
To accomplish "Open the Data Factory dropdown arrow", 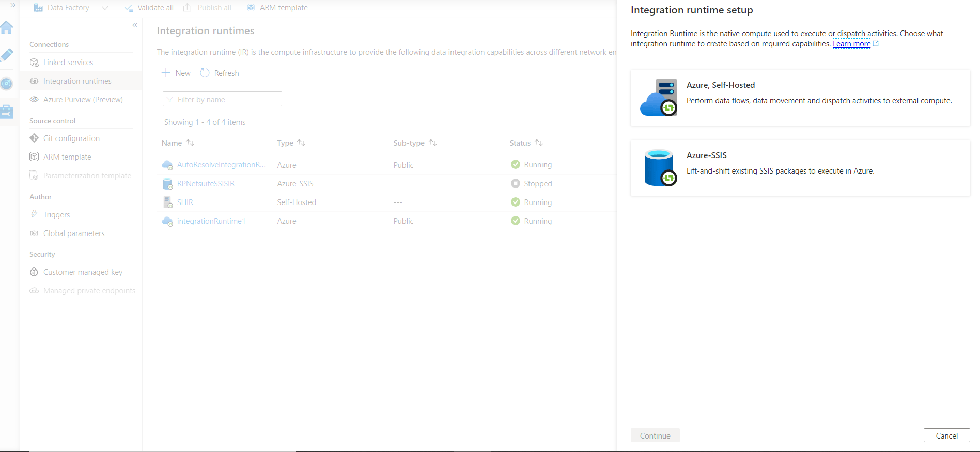I will pyautogui.click(x=105, y=8).
